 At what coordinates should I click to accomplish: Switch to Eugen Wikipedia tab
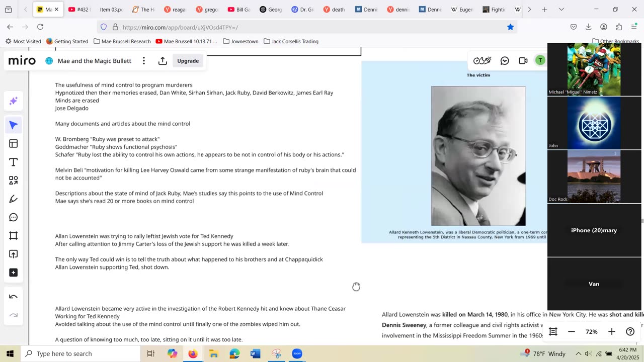click(x=462, y=10)
